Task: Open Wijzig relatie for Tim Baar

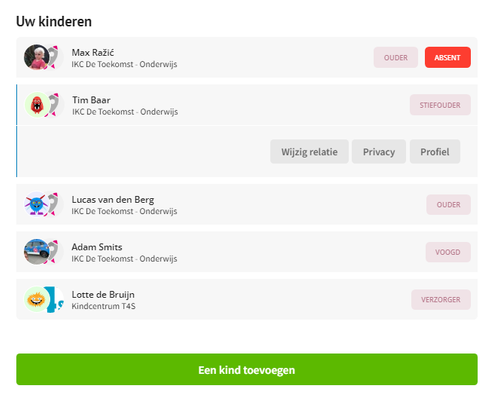Action: [x=309, y=152]
